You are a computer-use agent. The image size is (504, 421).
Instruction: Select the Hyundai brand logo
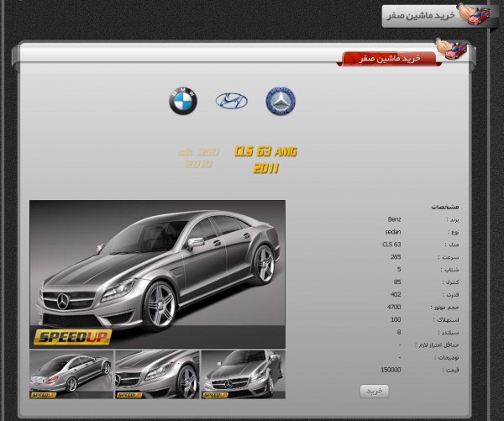(x=232, y=101)
